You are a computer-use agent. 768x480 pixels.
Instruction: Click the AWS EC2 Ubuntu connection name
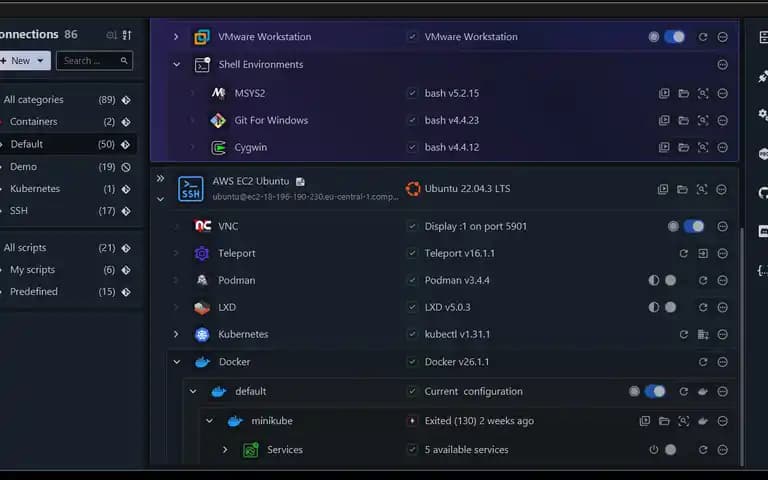251,181
